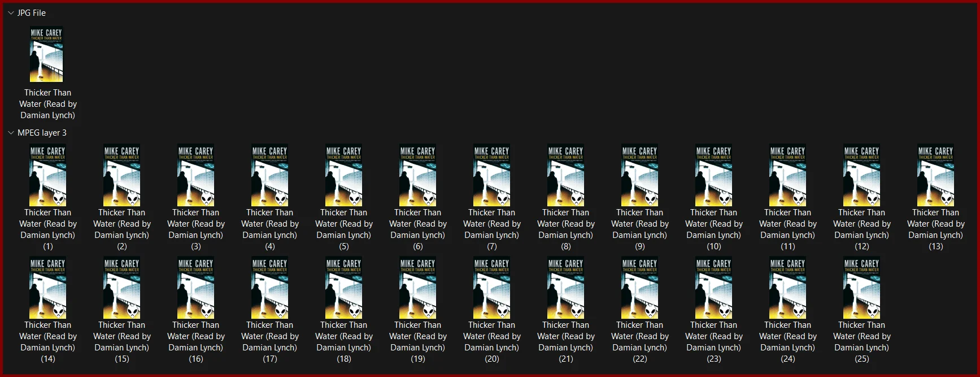Select MP3 file cover numbered (4)
Viewport: 980px width, 377px height.
(x=270, y=175)
